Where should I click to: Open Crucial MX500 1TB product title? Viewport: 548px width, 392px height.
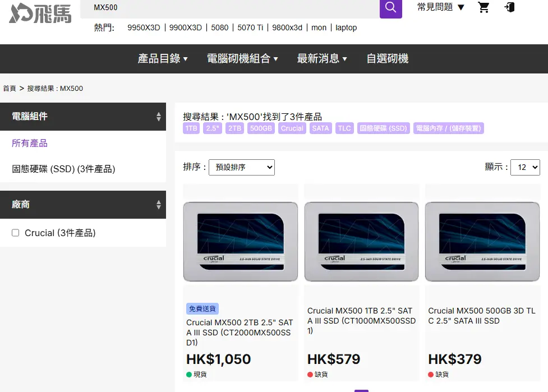(361, 321)
